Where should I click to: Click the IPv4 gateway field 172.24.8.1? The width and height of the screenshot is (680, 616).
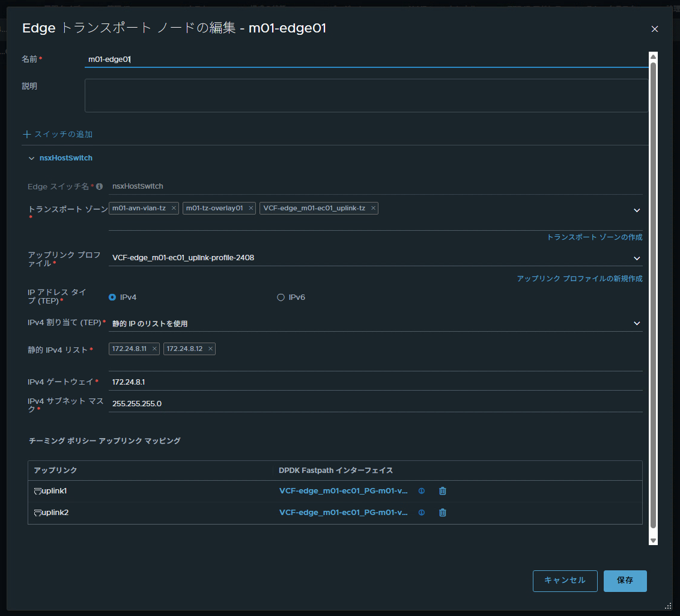tap(375, 382)
